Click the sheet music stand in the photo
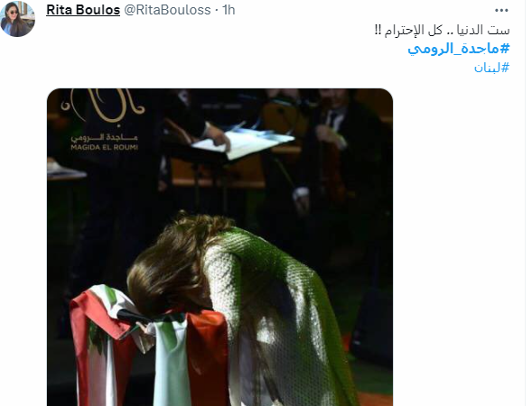532x406 pixels. click(x=243, y=143)
